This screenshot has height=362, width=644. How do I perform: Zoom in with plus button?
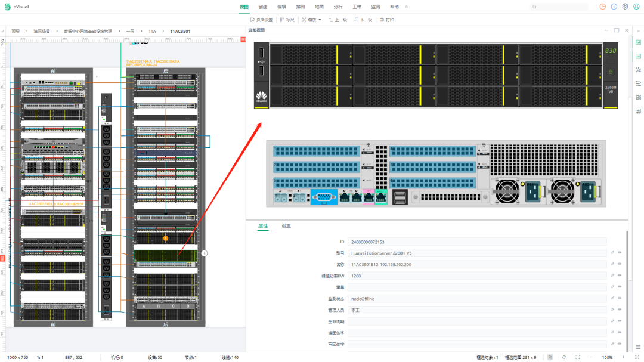(624, 357)
